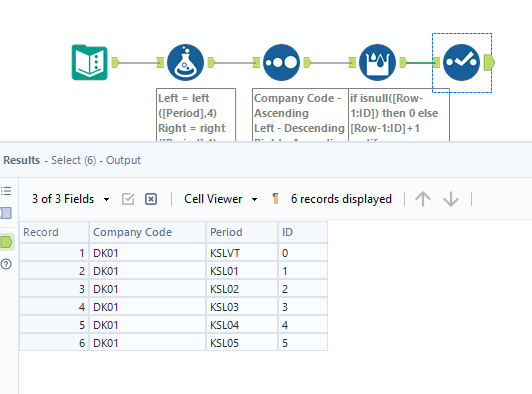Image resolution: width=532 pixels, height=394 pixels.
Task: Open the Cell Viewer dropdown
Action: [x=221, y=199]
